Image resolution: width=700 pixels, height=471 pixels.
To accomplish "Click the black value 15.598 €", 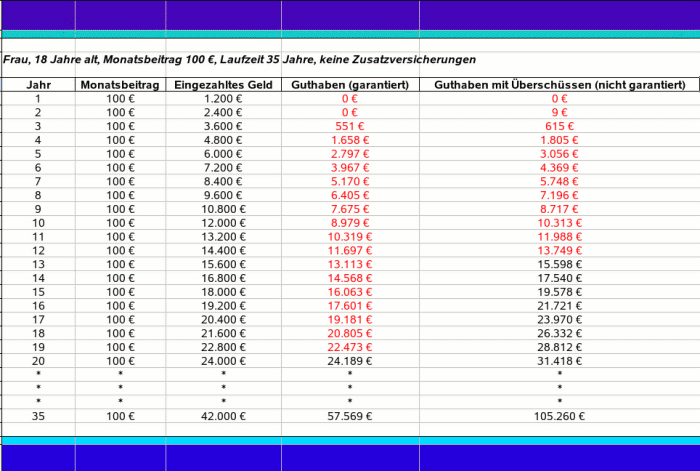I will pyautogui.click(x=559, y=265).
